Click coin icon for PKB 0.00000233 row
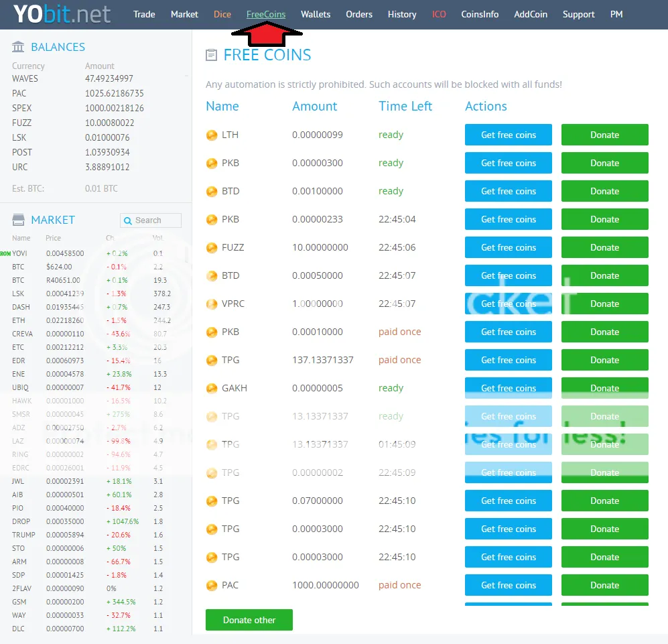Image resolution: width=668 pixels, height=644 pixels. pos(212,220)
